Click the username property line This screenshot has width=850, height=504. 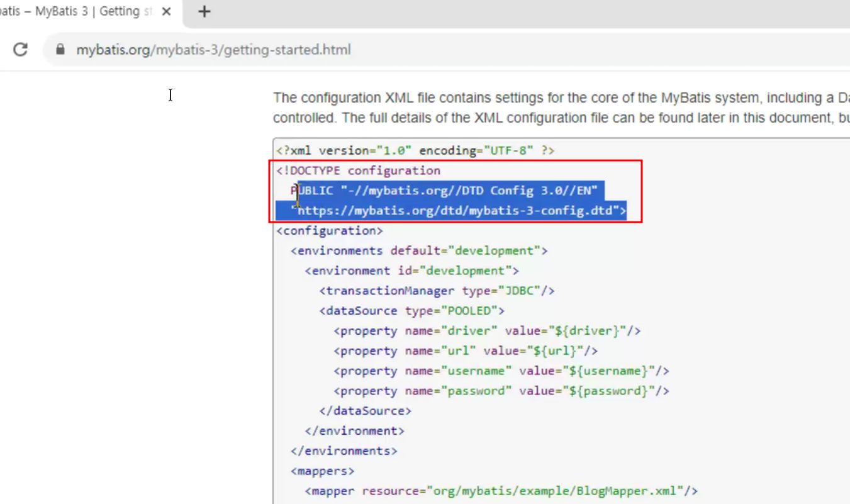point(501,371)
